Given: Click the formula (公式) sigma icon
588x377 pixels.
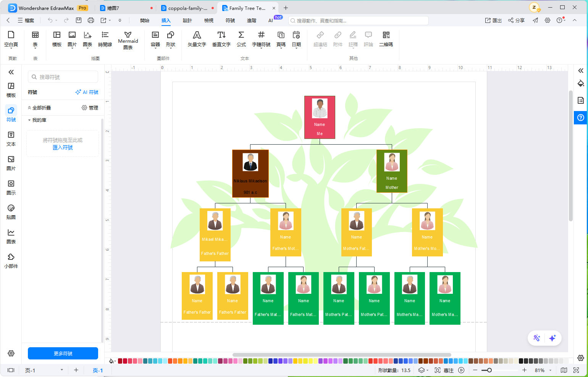Looking at the screenshot, I should tap(241, 35).
